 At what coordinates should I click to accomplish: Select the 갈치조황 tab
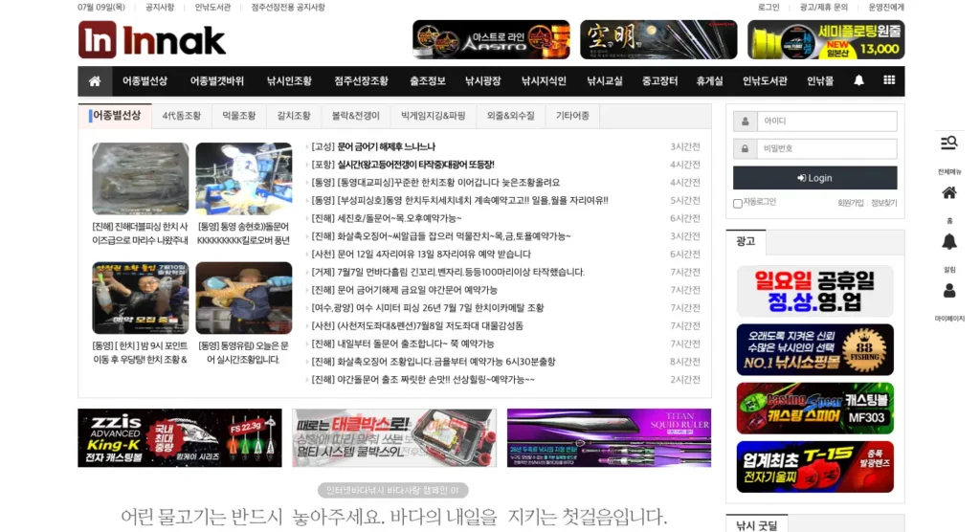(x=294, y=117)
